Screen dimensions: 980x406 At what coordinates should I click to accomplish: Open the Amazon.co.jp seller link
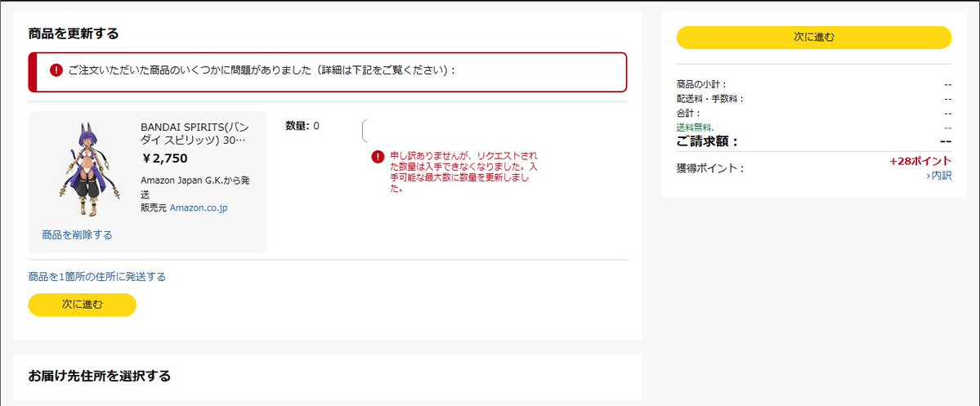(198, 207)
